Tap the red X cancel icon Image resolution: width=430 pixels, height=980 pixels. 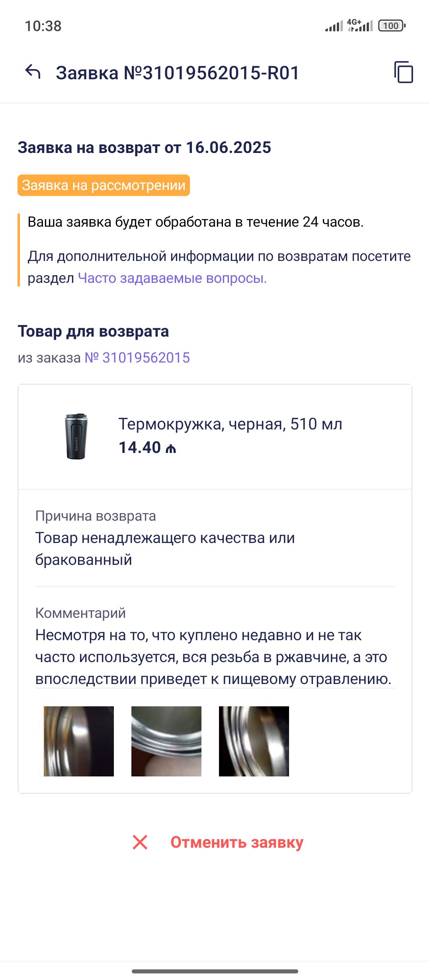coord(140,842)
